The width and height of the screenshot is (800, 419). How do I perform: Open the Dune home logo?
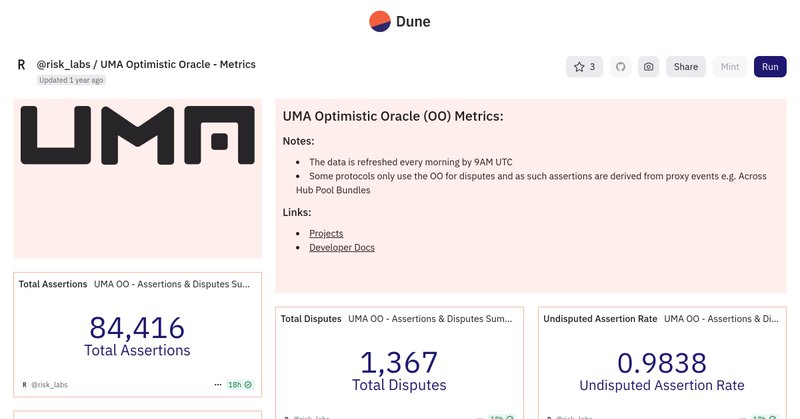400,21
